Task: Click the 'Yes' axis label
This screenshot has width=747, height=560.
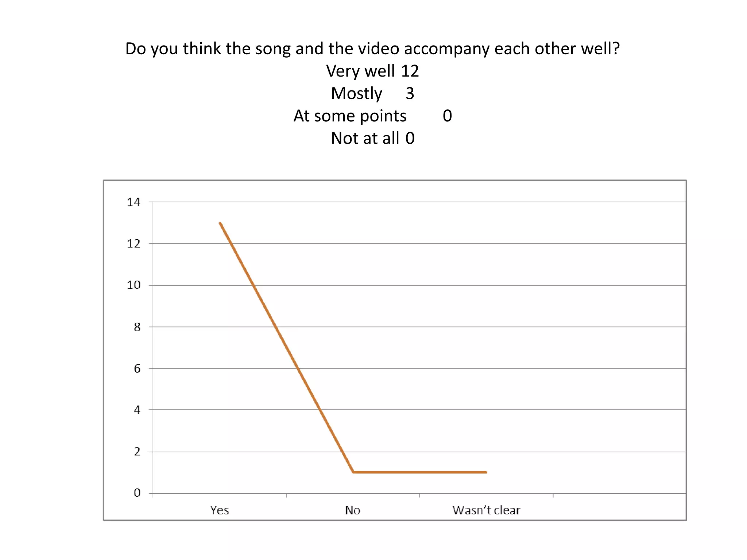Action: click(x=220, y=510)
